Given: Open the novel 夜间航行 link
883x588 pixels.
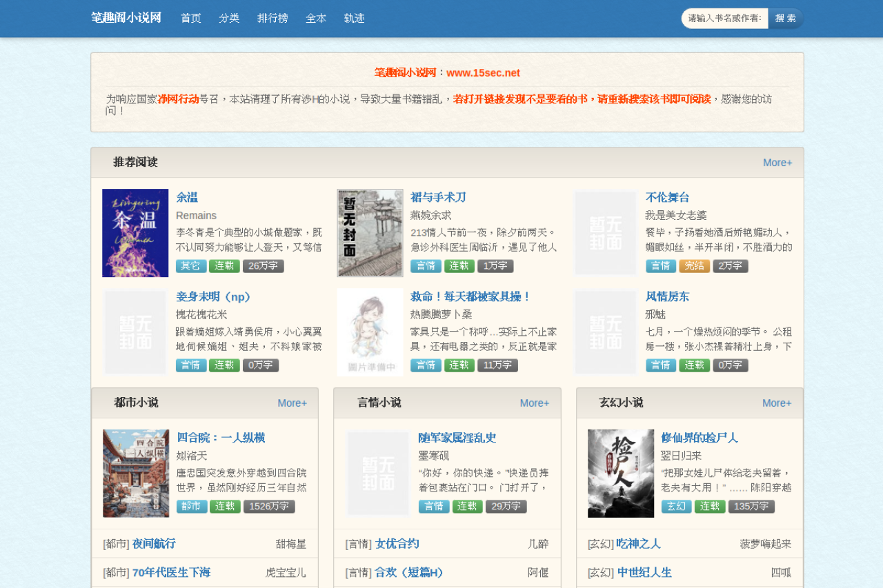Looking at the screenshot, I should [x=154, y=544].
